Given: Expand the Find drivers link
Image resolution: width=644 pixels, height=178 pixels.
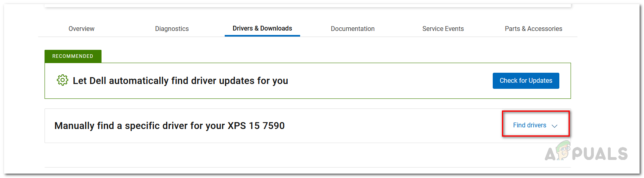Looking at the screenshot, I should click(529, 125).
